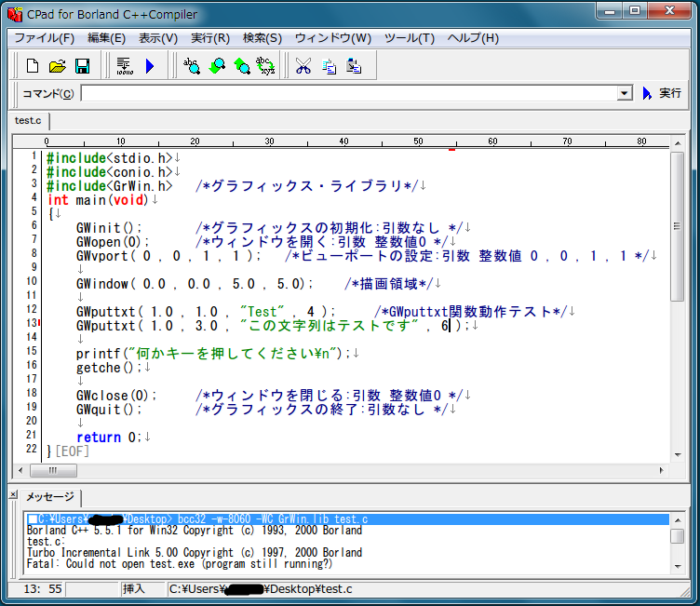Select the メッセージ tab
The image size is (700, 606).
click(x=49, y=496)
